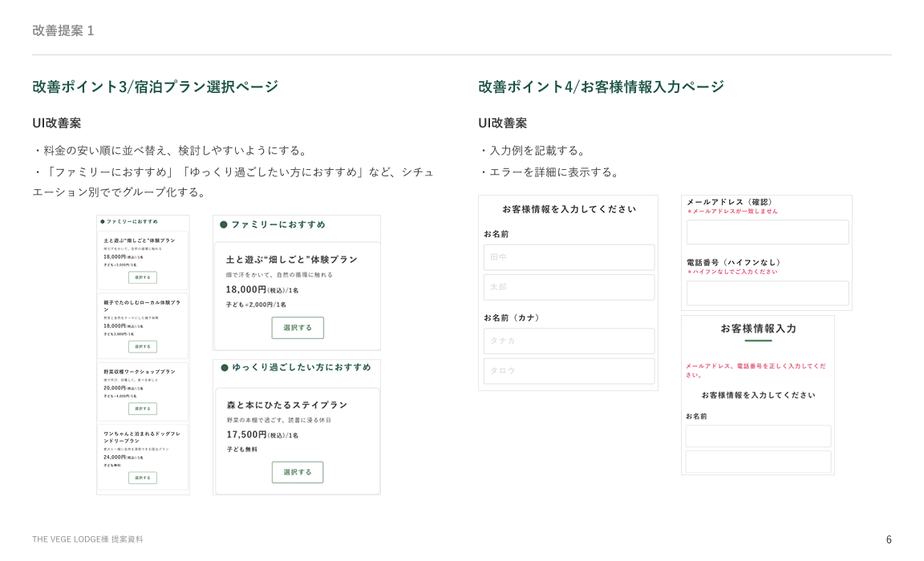Image resolution: width=924 pixels, height=561 pixels.
Task: Click the page number 6
Action: tap(888, 539)
